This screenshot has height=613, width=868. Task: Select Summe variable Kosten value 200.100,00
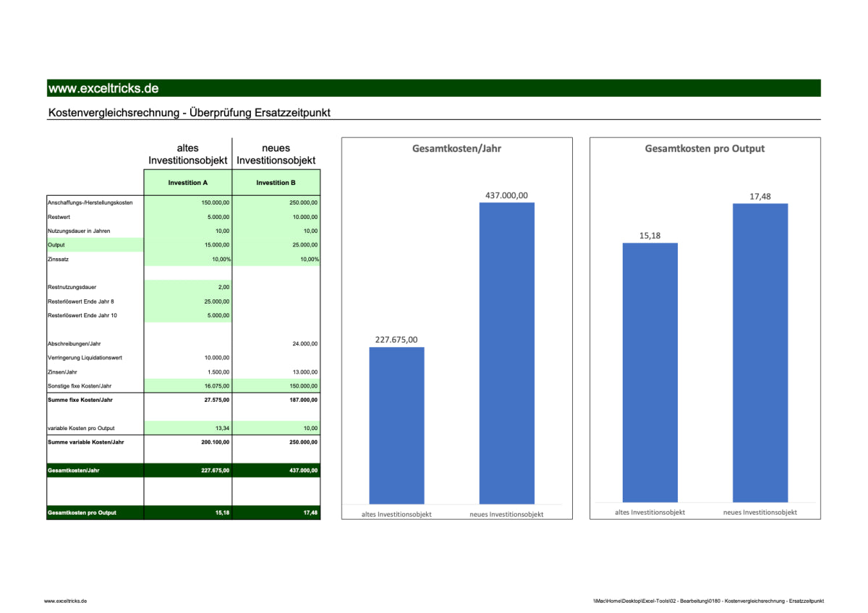pyautogui.click(x=188, y=442)
